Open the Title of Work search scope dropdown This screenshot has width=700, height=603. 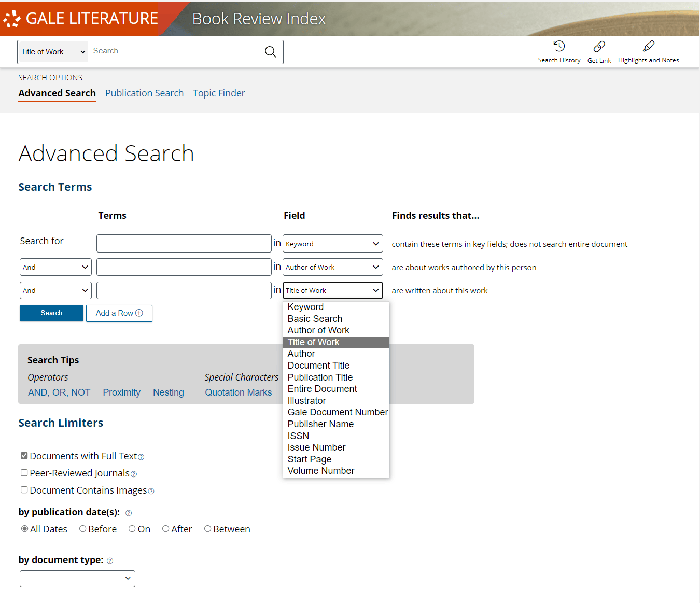[x=53, y=52]
